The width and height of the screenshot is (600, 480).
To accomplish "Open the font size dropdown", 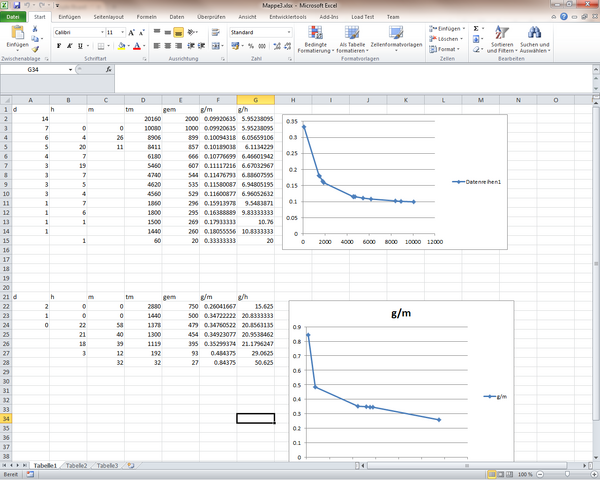I will pyautogui.click(x=122, y=33).
